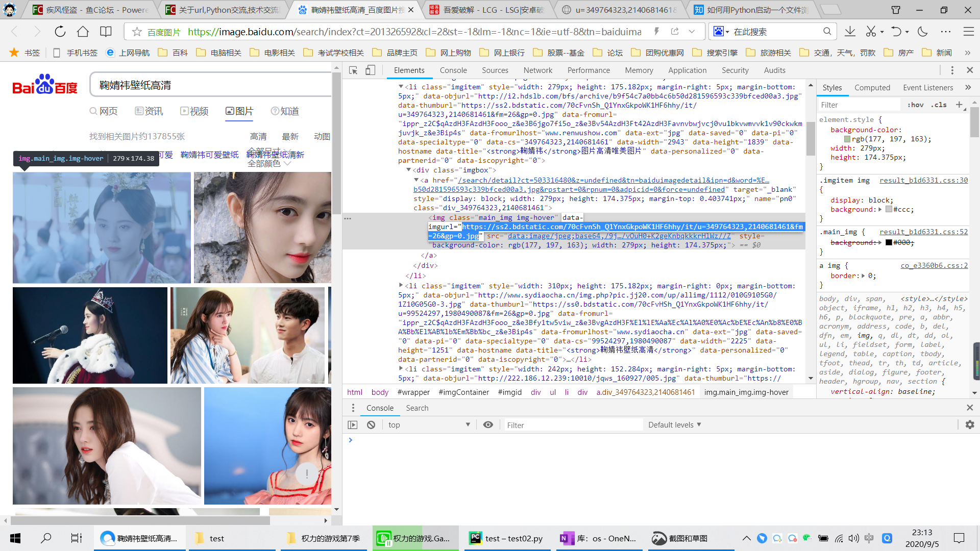This screenshot has width=980, height=551.
Task: Select the #imgContainer breadcrumb
Action: (x=463, y=392)
